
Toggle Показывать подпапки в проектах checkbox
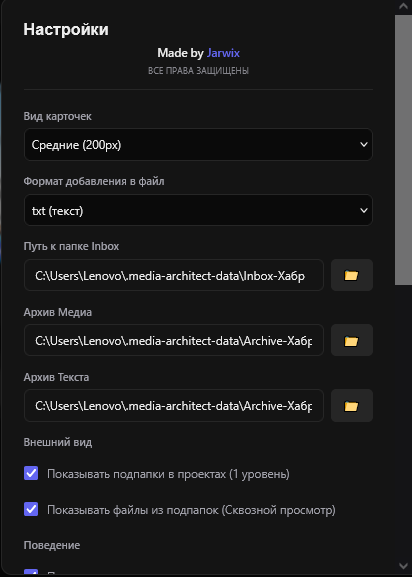tap(31, 473)
